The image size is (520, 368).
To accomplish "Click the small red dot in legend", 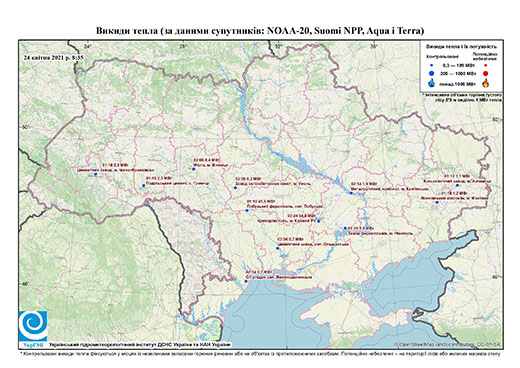I will pos(485,65).
